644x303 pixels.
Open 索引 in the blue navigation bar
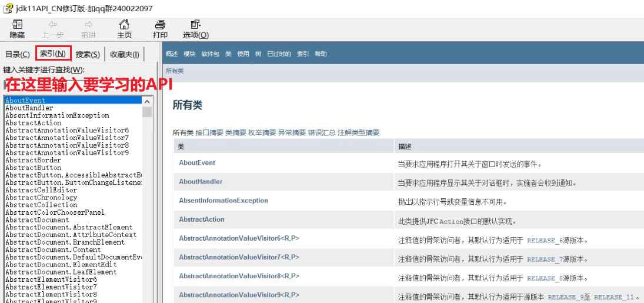point(303,54)
